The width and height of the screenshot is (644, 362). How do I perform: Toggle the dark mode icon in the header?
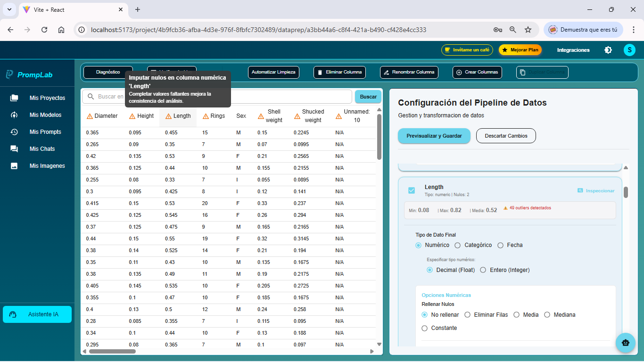(x=608, y=49)
